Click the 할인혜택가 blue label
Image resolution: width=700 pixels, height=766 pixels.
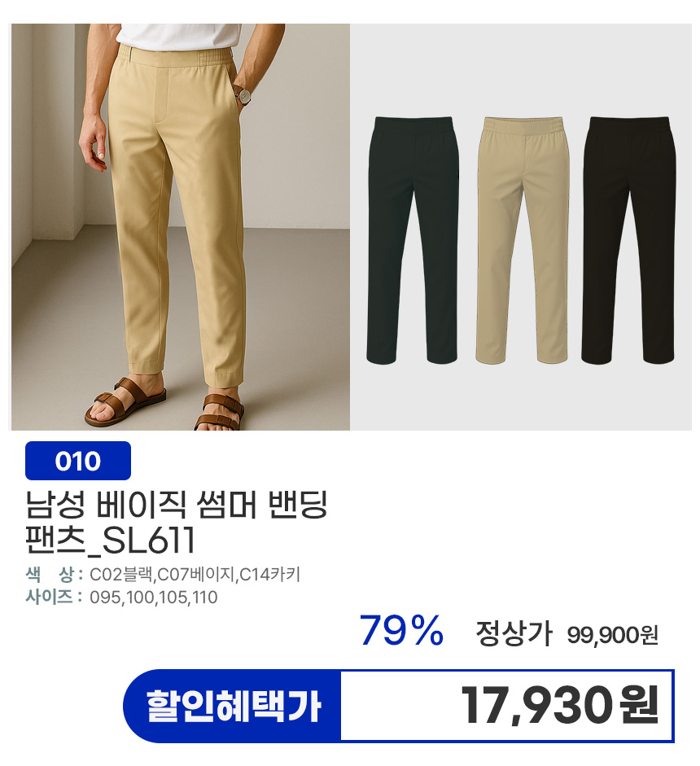click(233, 706)
